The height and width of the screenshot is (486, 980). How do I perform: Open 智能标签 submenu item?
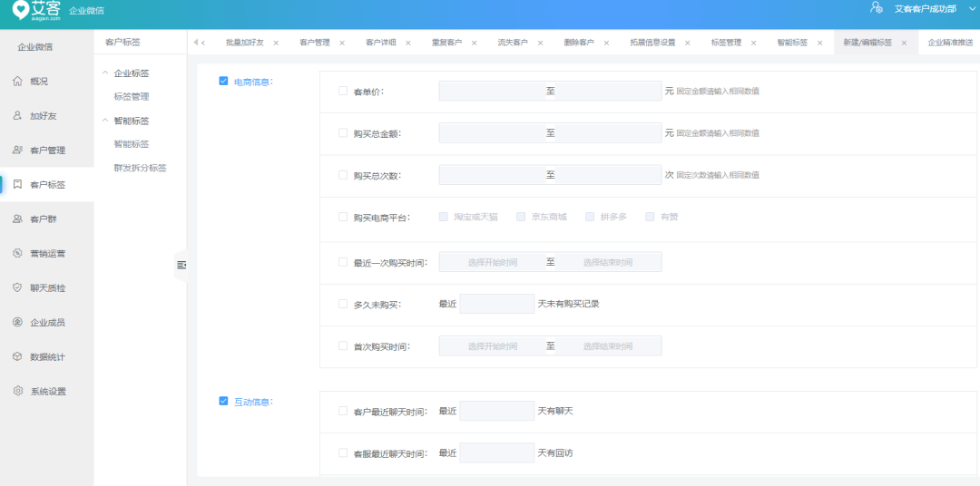pos(132,144)
